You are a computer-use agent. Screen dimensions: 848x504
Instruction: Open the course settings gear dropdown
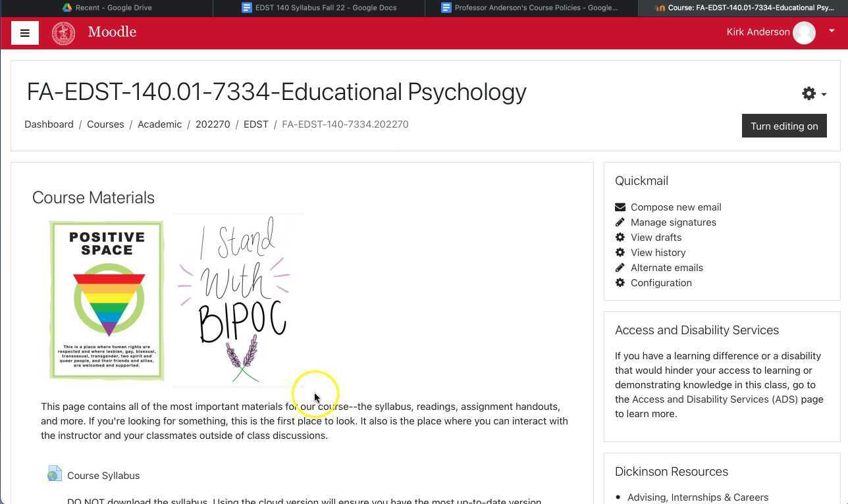coord(809,93)
